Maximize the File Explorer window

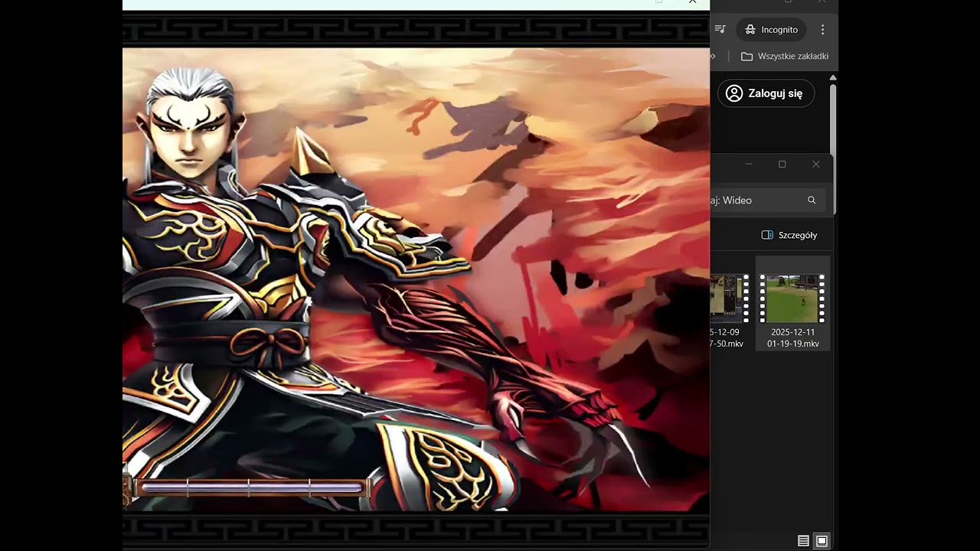(782, 164)
